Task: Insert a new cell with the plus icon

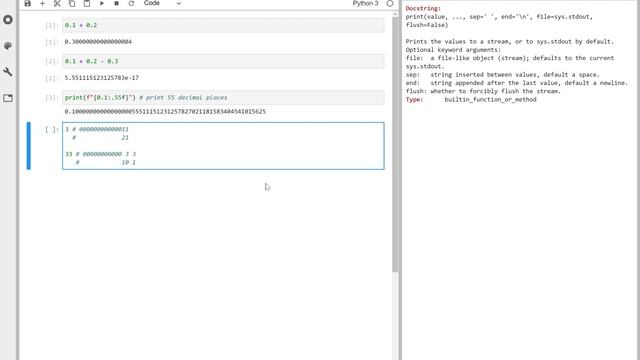Action: (42, 3)
